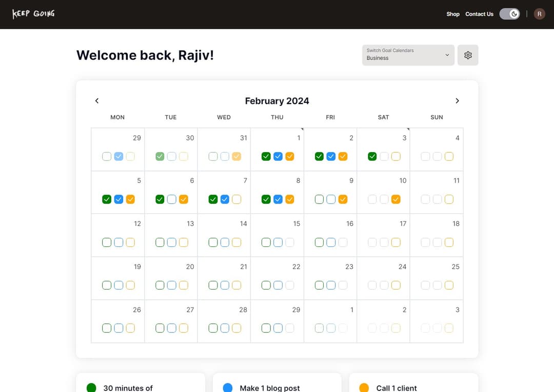Image resolution: width=554 pixels, height=392 pixels.
Task: Click the green goal dot icon
Action: click(91, 387)
